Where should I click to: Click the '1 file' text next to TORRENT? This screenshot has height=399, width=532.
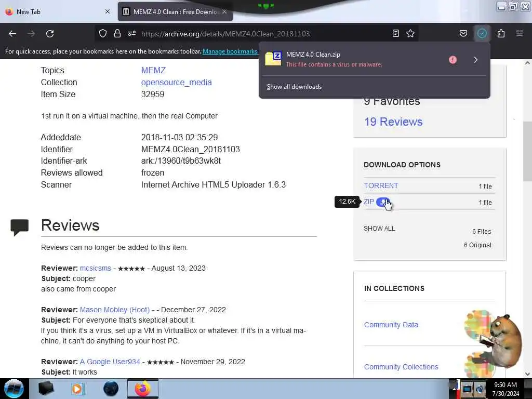pos(485,187)
